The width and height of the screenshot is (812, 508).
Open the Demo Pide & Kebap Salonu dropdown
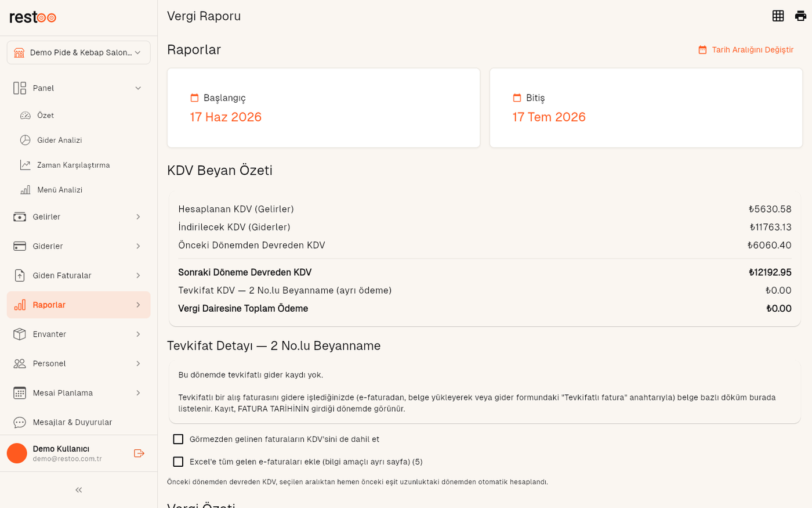click(79, 53)
